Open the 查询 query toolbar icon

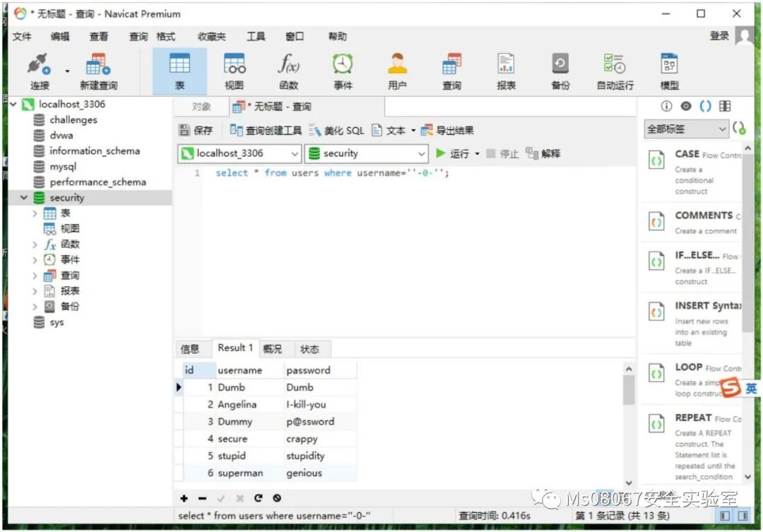coord(451,71)
